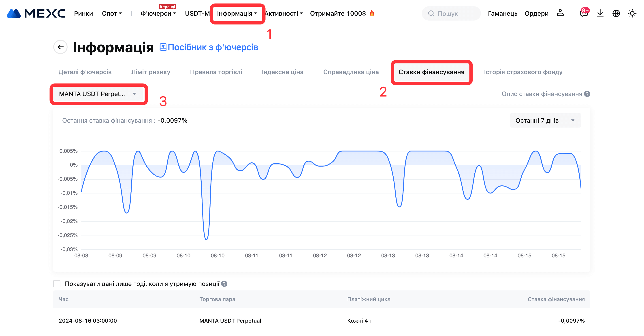Click help icon beside positions checkbox label
Image resolution: width=644 pixels, height=336 pixels.
(x=224, y=284)
